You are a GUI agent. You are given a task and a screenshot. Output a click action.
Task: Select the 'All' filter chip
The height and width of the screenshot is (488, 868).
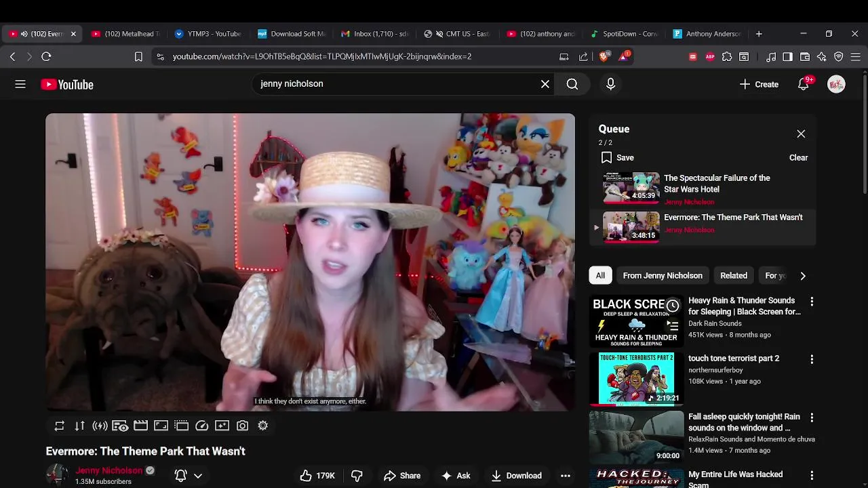[x=600, y=275]
